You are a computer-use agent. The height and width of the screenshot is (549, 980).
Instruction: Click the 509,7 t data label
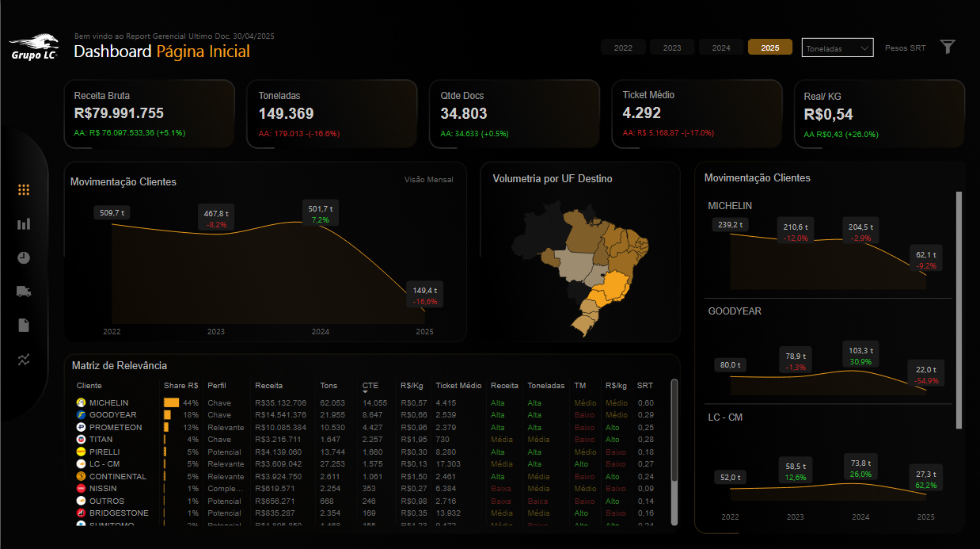tap(112, 212)
